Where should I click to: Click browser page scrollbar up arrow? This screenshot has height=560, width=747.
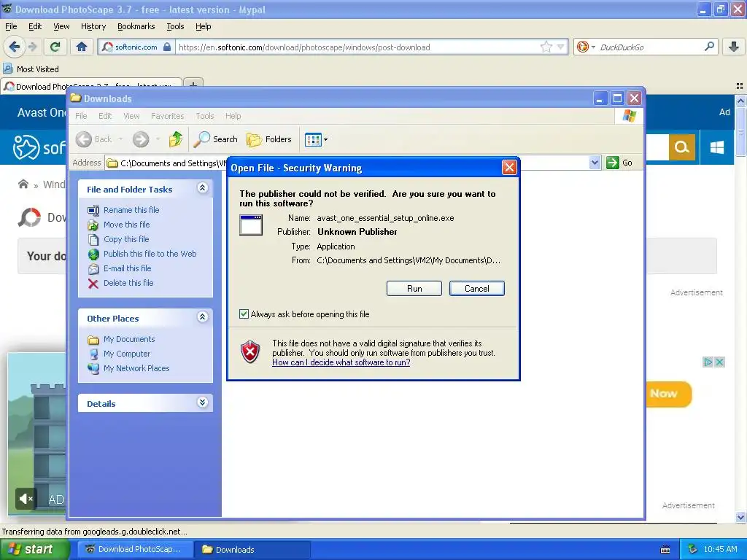coord(740,101)
